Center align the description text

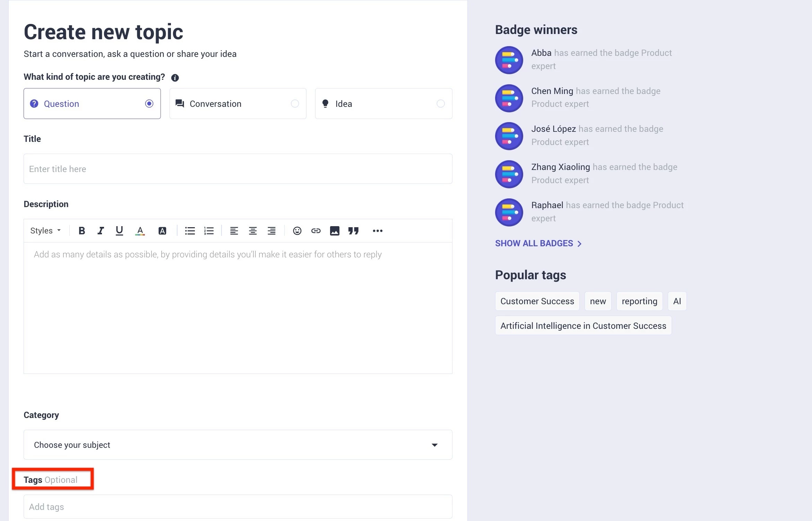click(253, 231)
